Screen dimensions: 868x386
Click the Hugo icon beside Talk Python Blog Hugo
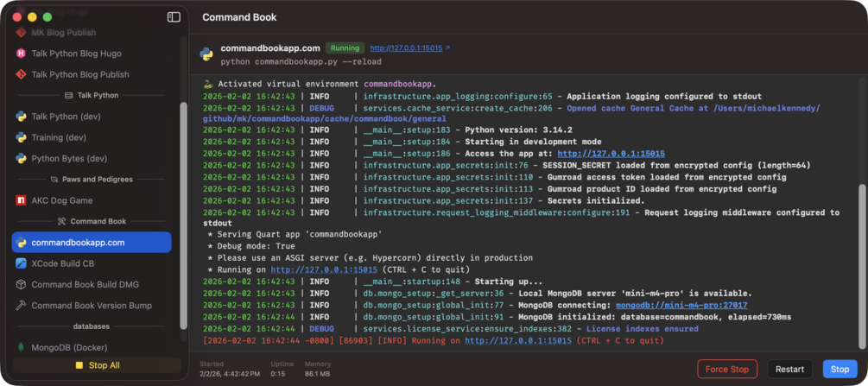tap(21, 54)
